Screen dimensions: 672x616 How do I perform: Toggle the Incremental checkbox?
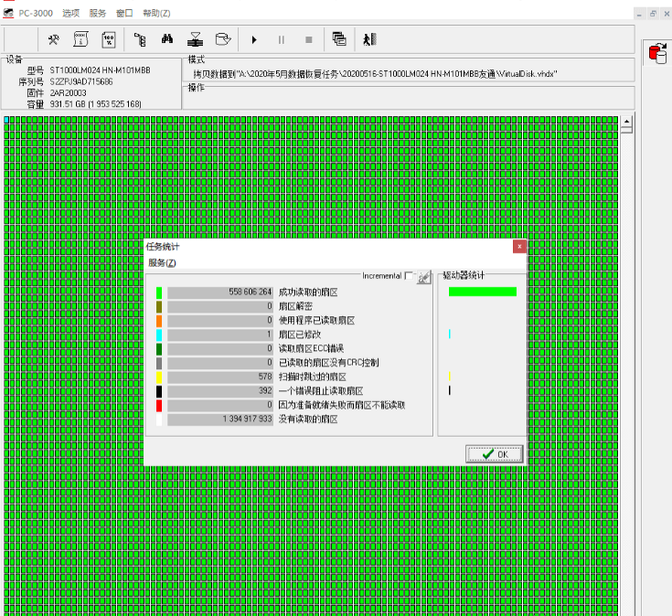coord(409,275)
